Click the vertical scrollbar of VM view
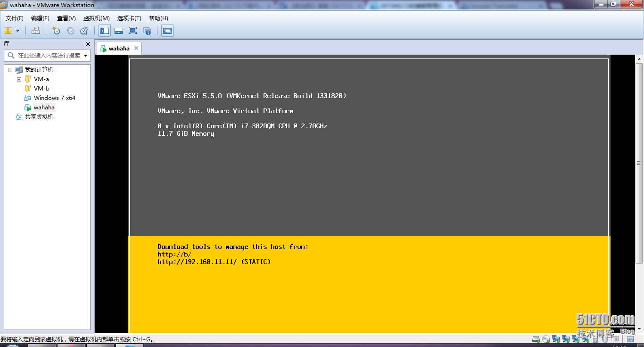Viewport: 644px width, 347px height. point(639,163)
